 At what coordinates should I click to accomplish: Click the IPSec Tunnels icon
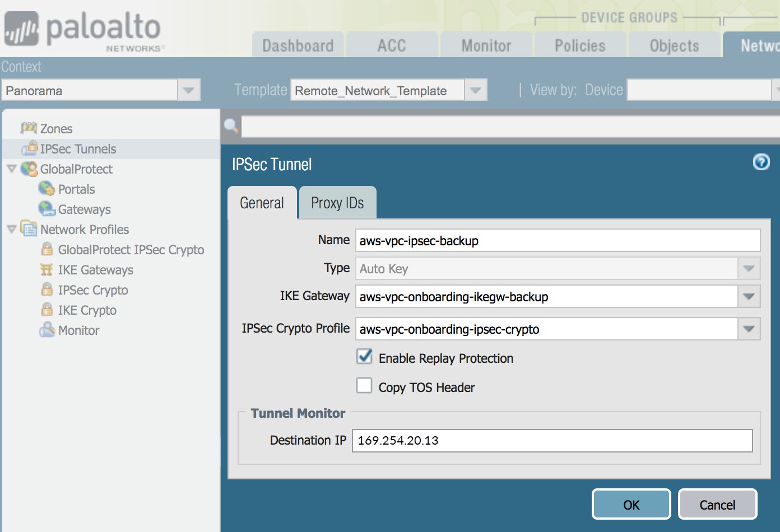click(29, 148)
